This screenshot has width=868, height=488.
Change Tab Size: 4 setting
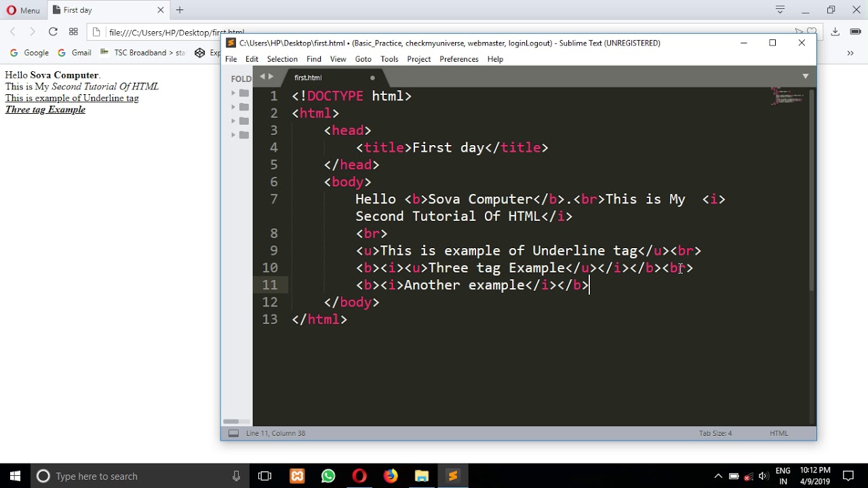715,433
